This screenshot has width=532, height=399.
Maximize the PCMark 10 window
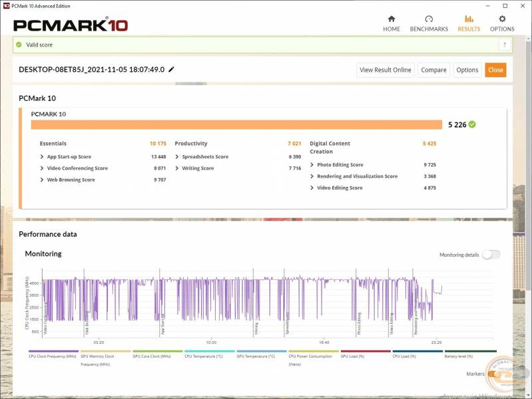[505, 6]
